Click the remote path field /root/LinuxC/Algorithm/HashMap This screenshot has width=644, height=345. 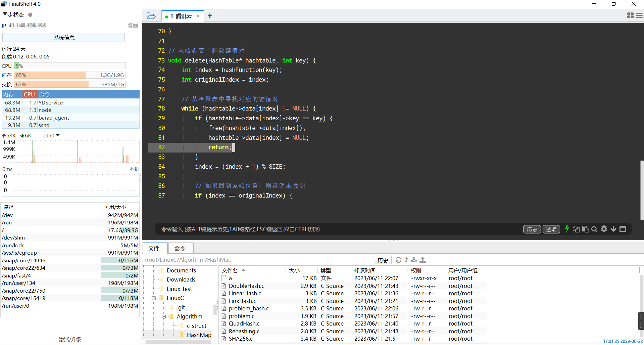pos(258,260)
